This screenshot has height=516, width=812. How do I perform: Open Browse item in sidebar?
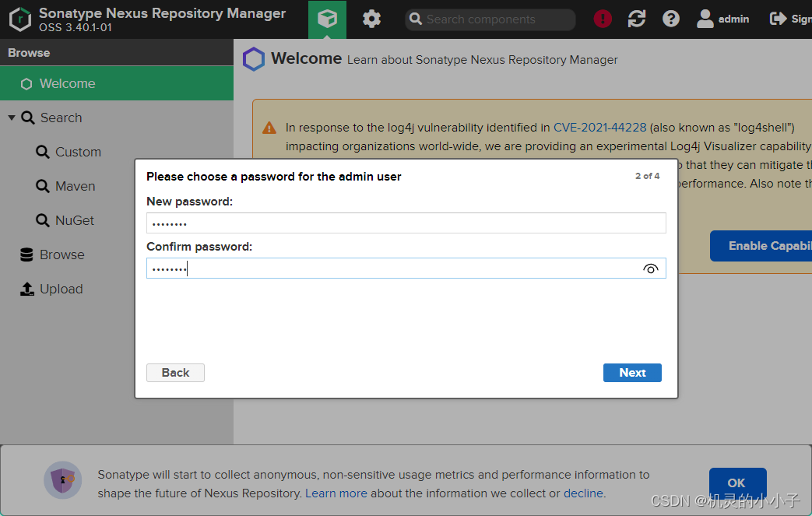pos(62,254)
